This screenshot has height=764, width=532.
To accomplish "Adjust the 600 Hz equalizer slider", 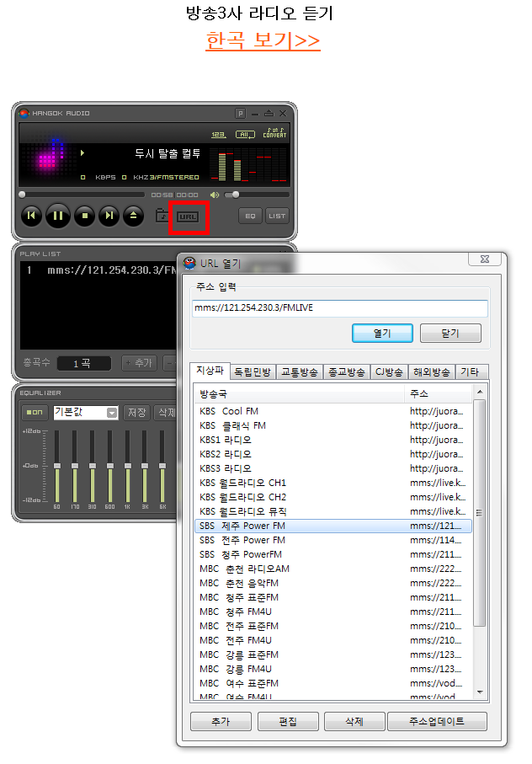I will point(110,467).
